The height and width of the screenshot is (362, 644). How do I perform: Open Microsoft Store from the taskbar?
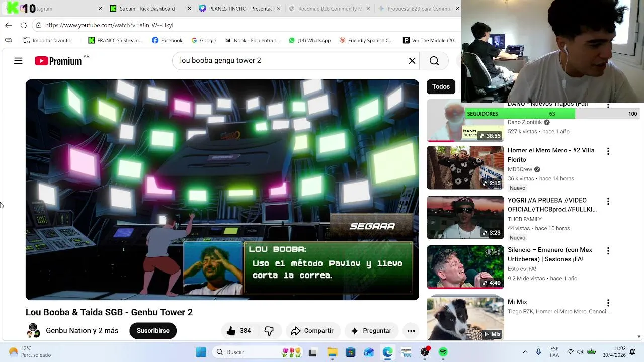(x=350, y=352)
